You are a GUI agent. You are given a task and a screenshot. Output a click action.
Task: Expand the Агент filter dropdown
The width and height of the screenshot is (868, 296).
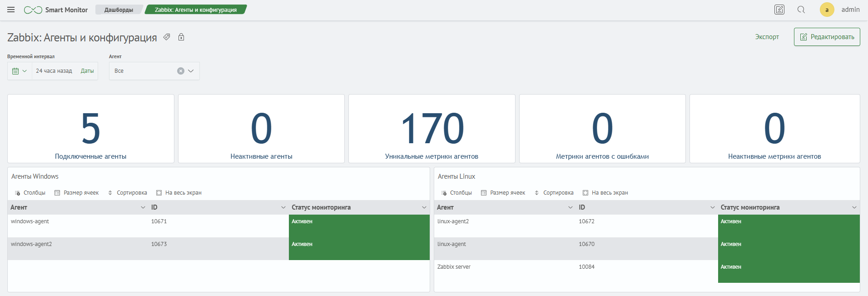pyautogui.click(x=191, y=71)
